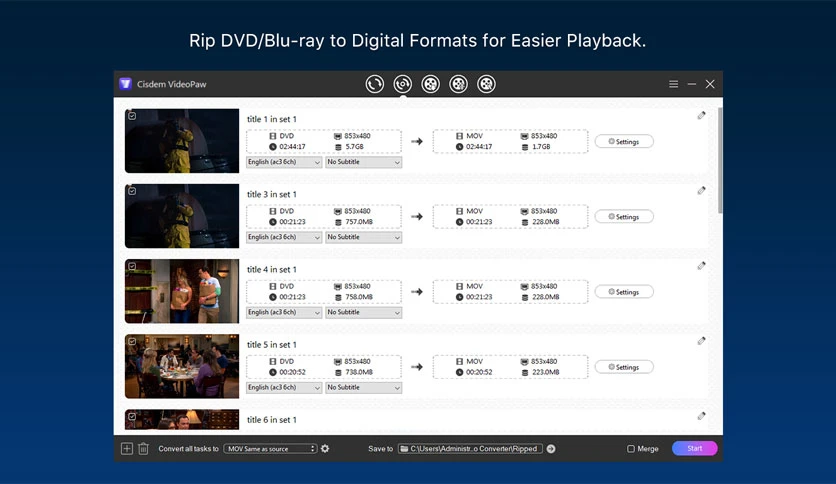Click the 757.0MB source size
The height and width of the screenshot is (484, 836).
point(359,222)
